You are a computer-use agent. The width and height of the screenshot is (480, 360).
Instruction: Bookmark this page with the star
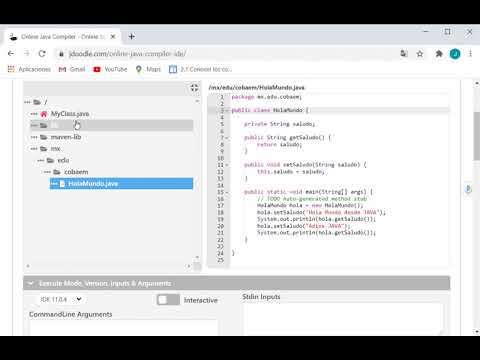[420, 54]
